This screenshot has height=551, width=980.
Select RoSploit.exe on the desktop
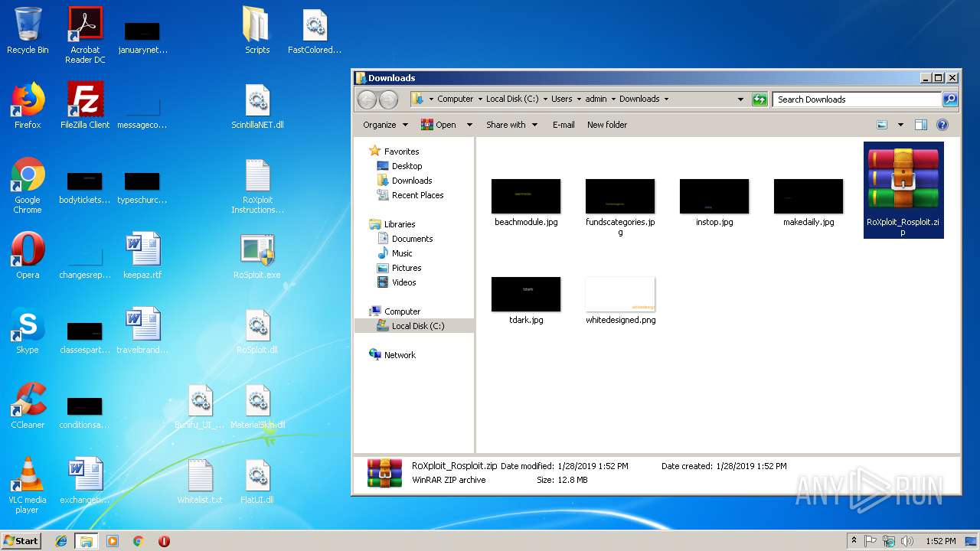click(x=257, y=256)
